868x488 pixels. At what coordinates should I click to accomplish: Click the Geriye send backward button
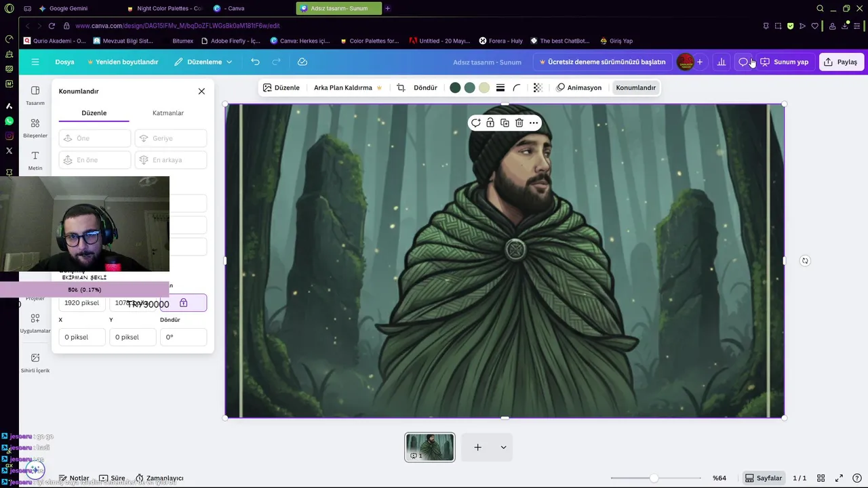coord(171,138)
